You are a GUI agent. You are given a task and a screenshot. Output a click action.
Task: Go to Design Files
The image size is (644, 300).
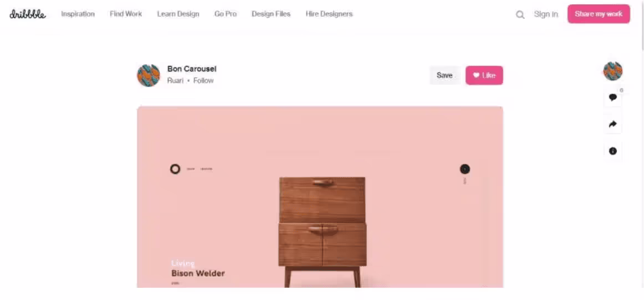(271, 14)
